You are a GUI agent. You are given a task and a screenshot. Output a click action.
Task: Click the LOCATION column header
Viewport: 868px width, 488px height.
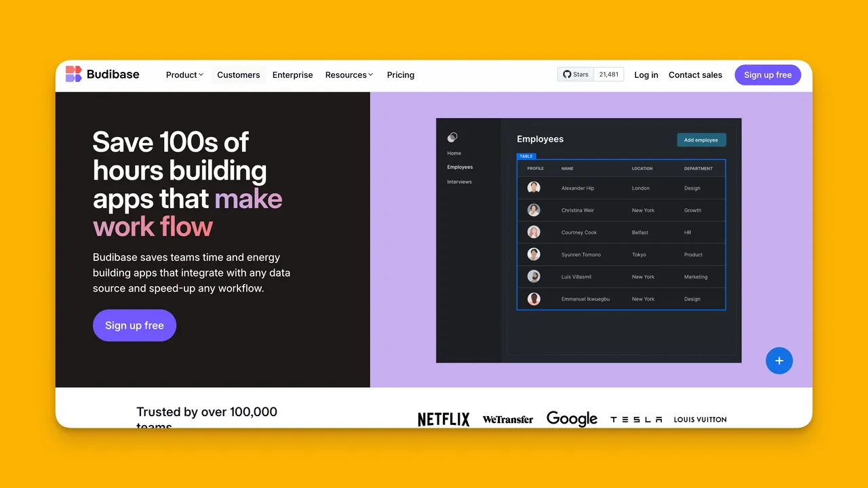(642, 169)
